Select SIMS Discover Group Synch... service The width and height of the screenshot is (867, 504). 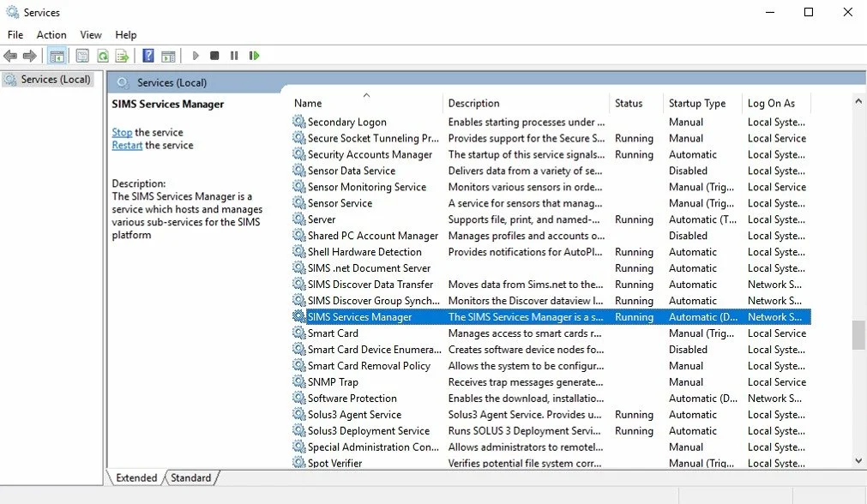(374, 301)
